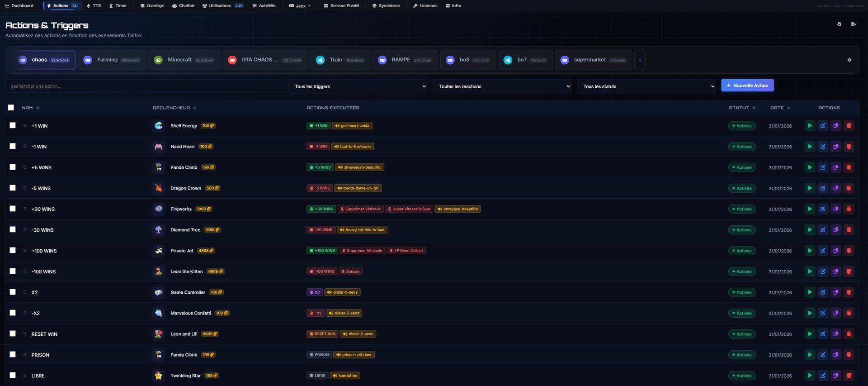Delete the RESET WIN action
868x386 pixels.
849,334
